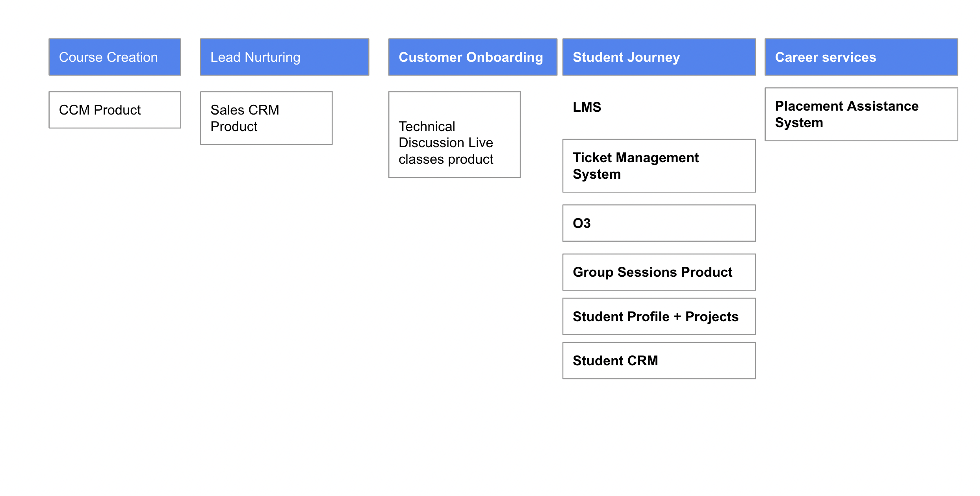The height and width of the screenshot is (496, 980).
Task: Select the Ticket Management System box
Action: [659, 166]
